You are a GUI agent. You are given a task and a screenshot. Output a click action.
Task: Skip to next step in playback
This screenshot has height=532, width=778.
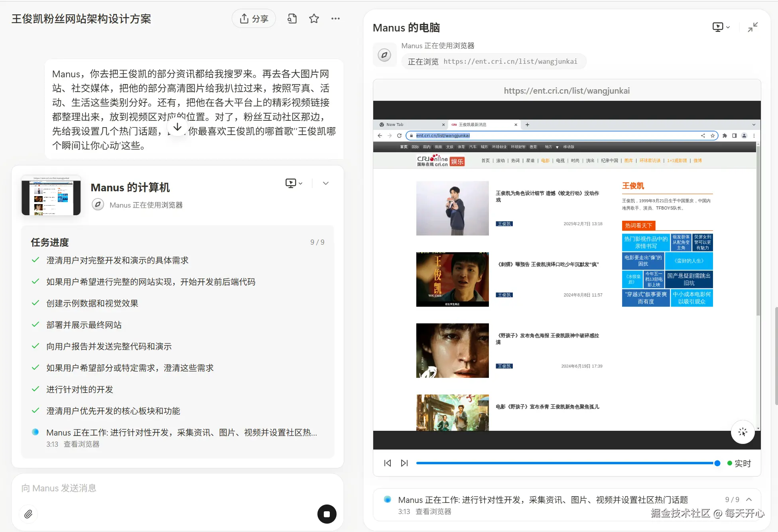point(404,463)
